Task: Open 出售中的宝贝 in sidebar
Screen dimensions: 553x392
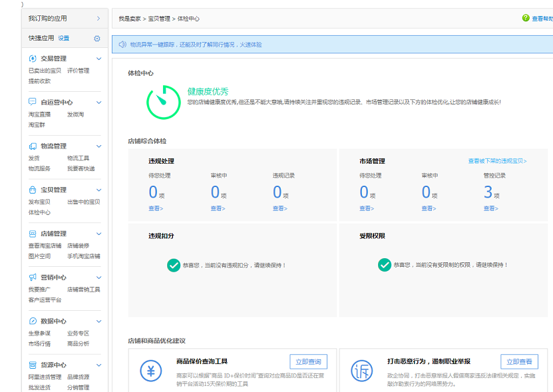Action: [x=84, y=202]
